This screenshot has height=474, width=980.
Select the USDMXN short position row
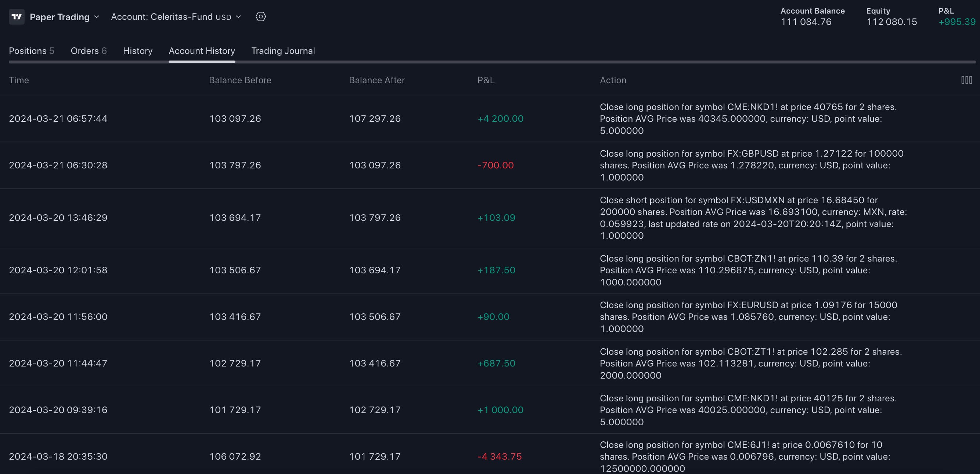point(58,218)
